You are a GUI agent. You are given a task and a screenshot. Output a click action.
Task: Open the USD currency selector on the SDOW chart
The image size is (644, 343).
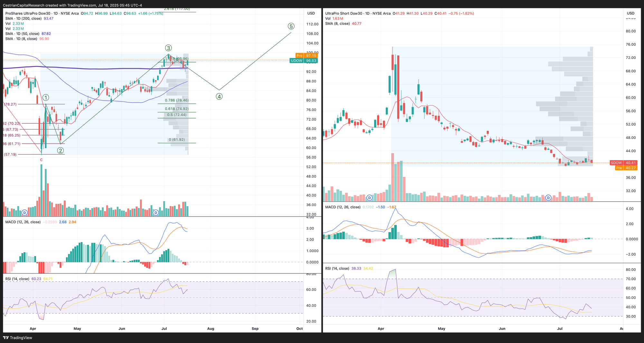(630, 13)
